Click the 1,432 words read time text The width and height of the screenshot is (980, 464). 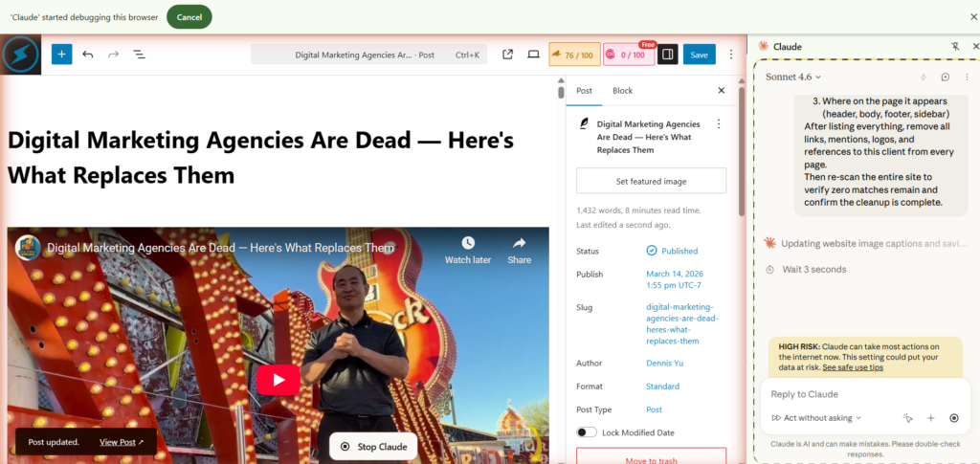(x=638, y=210)
